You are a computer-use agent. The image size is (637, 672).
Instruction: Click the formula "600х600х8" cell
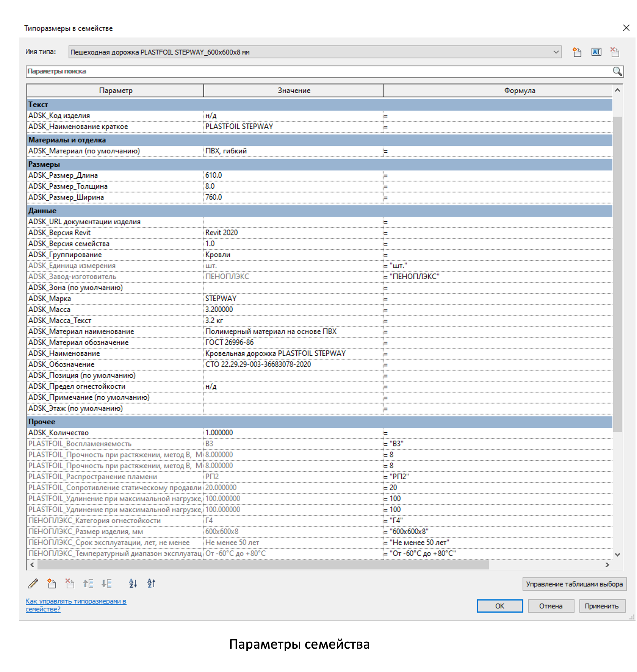point(498,532)
